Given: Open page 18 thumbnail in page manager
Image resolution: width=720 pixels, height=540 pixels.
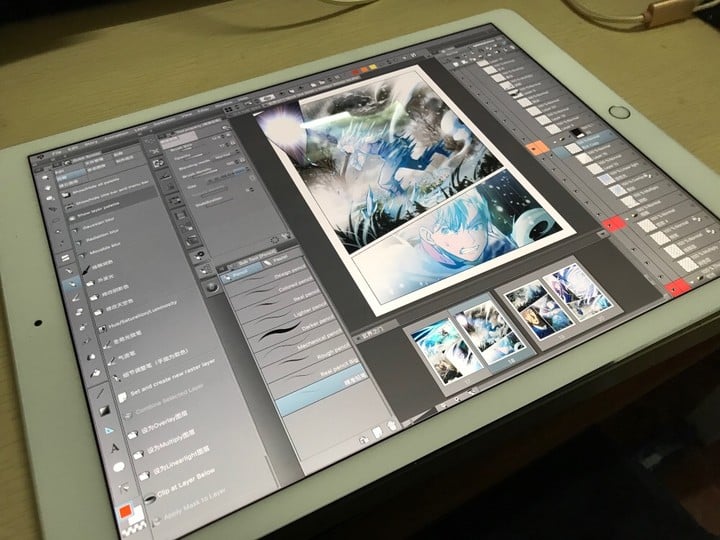Looking at the screenshot, I should pos(491,334).
